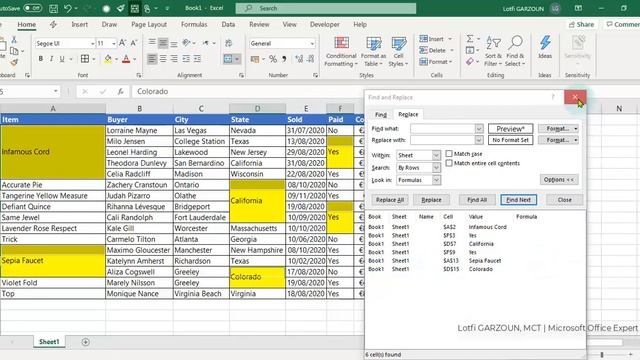Viewport: 640px width, 360px height.
Task: Open the General number format dropdown
Action: click(x=312, y=43)
